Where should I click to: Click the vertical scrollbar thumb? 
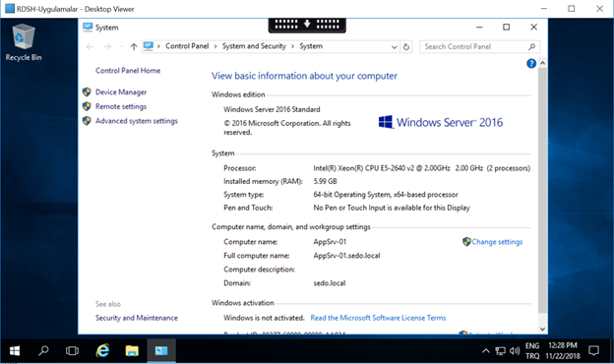(x=542, y=190)
